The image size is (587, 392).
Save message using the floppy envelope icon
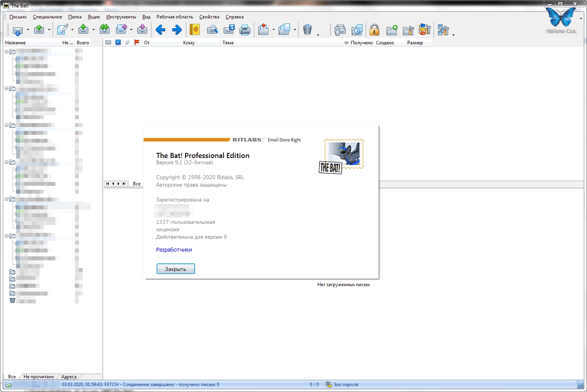pos(229,29)
